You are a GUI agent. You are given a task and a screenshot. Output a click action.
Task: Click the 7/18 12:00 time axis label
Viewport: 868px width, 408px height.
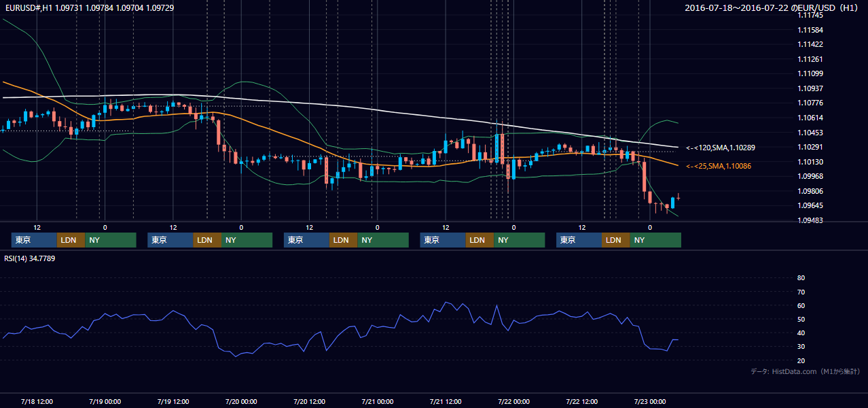tap(37, 401)
